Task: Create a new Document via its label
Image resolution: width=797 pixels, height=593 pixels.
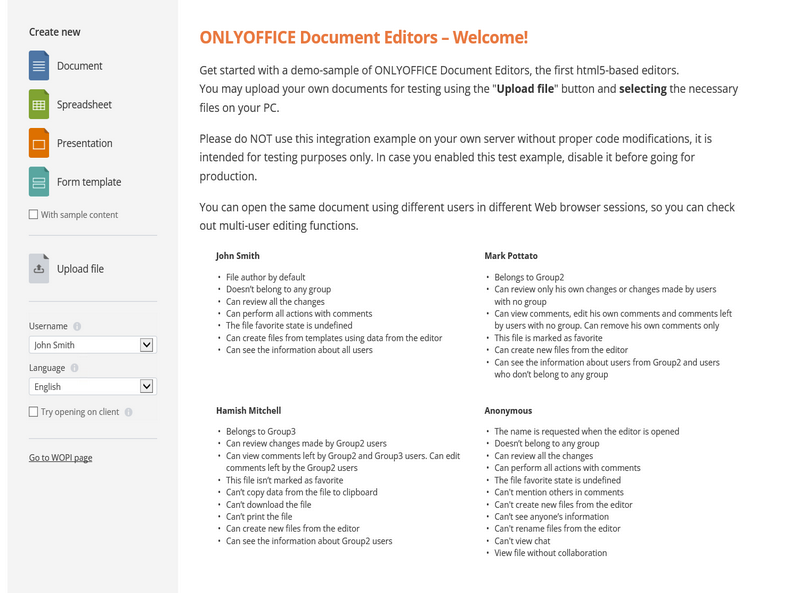Action: click(x=79, y=66)
